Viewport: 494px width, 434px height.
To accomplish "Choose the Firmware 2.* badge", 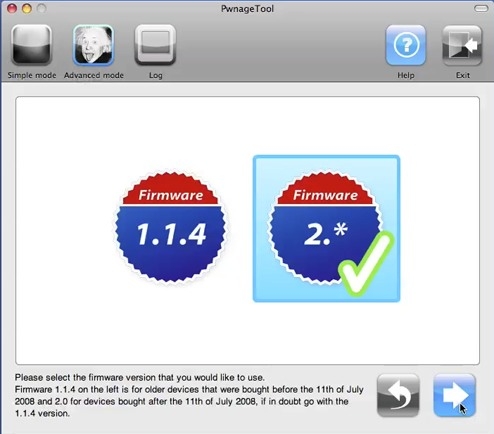I will click(x=325, y=228).
